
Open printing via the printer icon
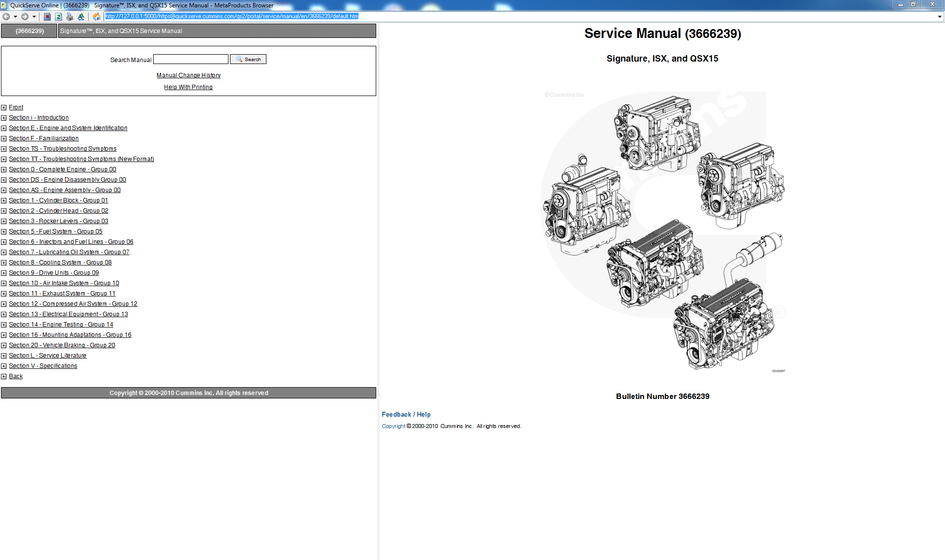69,16
